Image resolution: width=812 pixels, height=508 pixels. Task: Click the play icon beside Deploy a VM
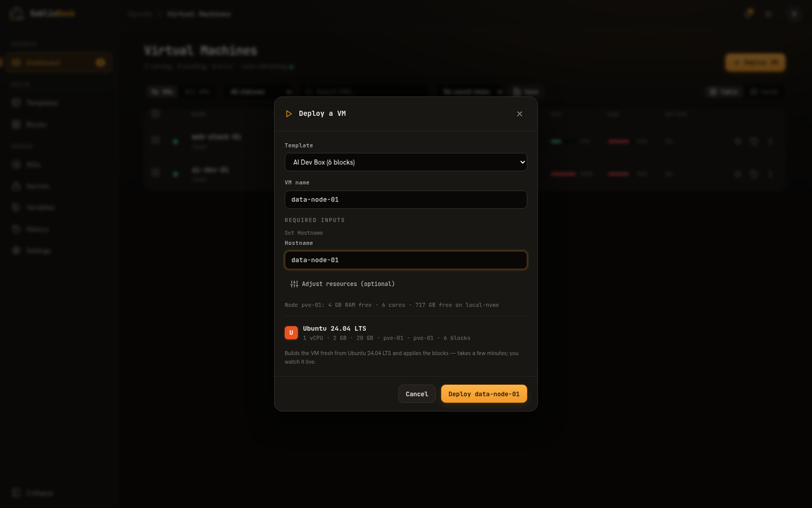289,114
